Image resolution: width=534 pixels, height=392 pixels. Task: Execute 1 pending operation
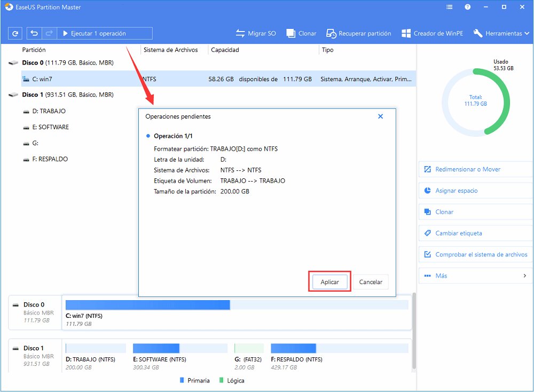[105, 33]
